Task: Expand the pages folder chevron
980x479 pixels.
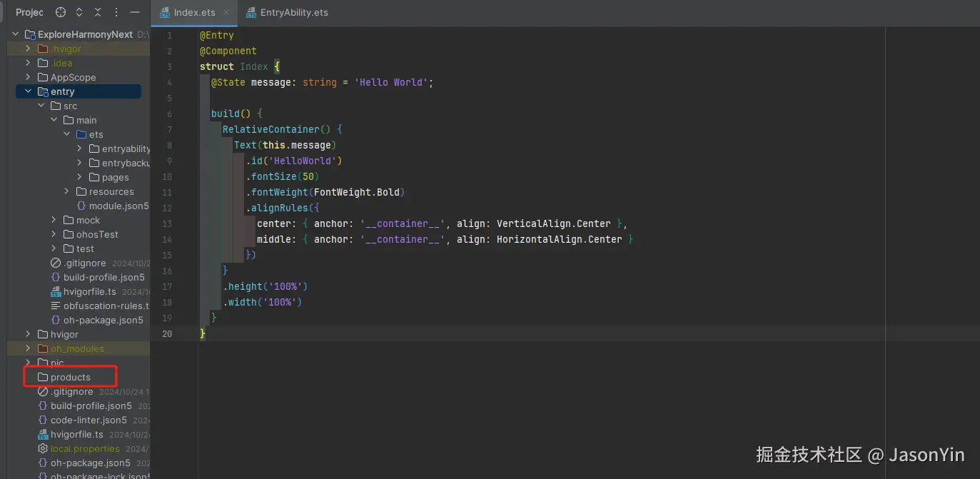Action: [79, 177]
